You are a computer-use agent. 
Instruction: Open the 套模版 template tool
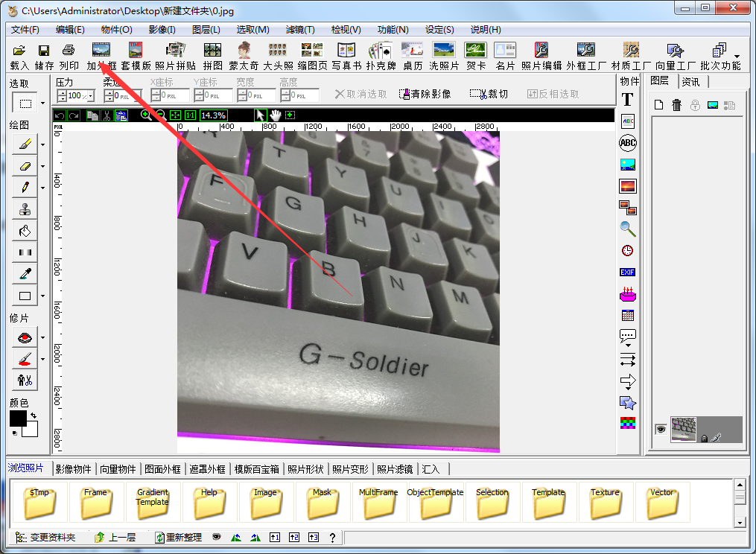pos(136,57)
